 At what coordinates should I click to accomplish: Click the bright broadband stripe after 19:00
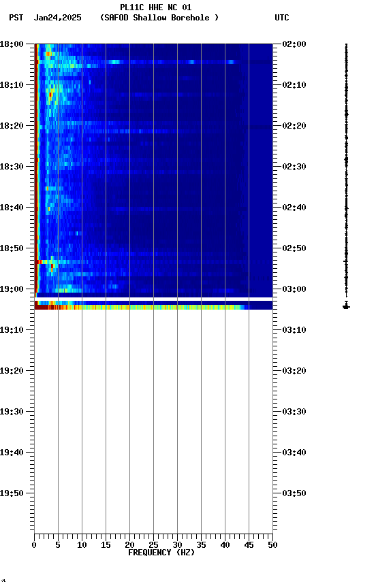(x=153, y=308)
